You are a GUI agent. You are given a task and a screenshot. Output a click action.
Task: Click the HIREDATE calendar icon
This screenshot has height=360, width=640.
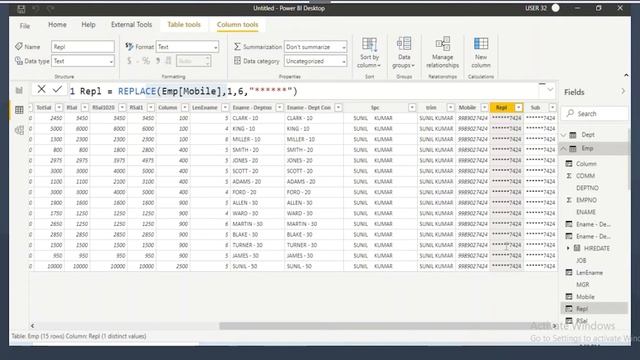tap(577, 248)
